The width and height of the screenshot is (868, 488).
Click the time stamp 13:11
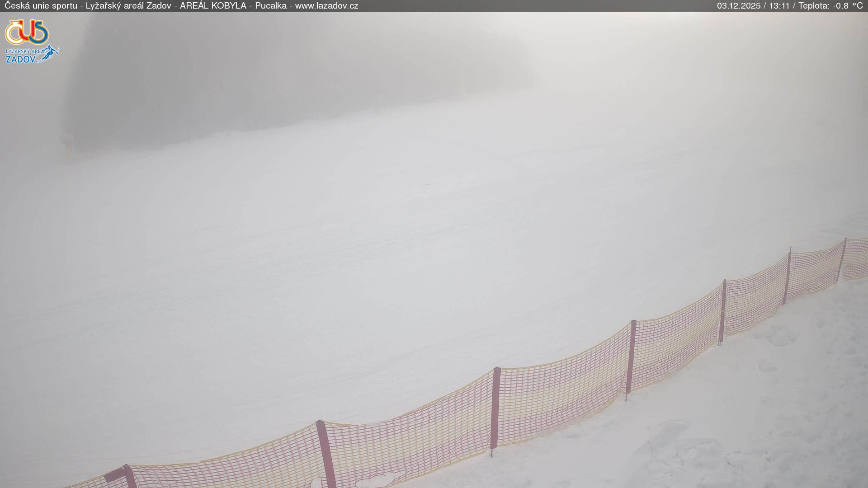coord(779,6)
